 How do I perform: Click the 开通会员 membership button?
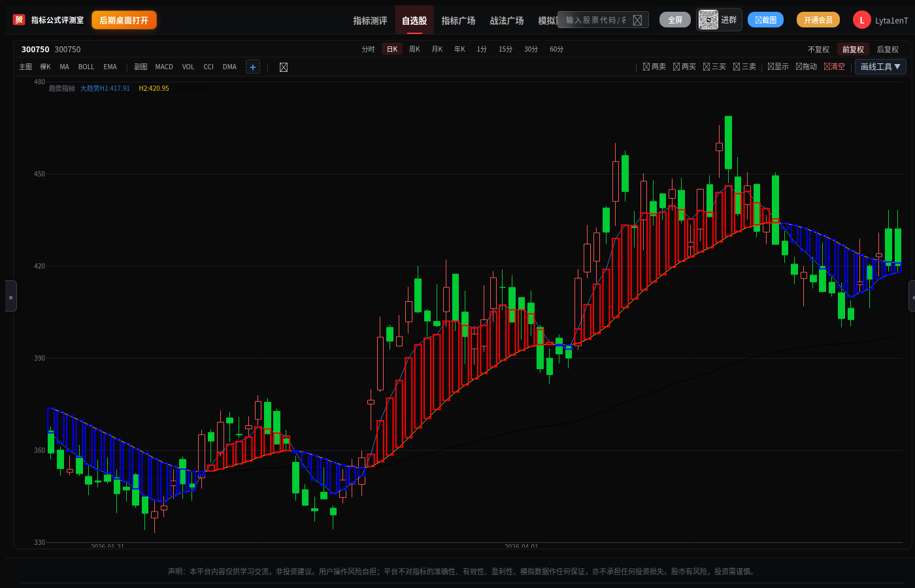818,20
